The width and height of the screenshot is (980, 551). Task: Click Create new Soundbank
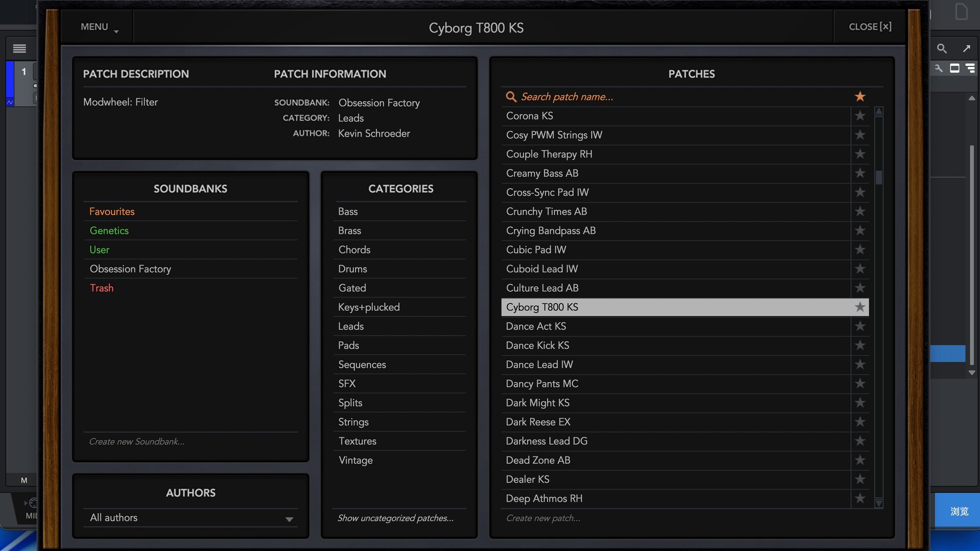(137, 441)
